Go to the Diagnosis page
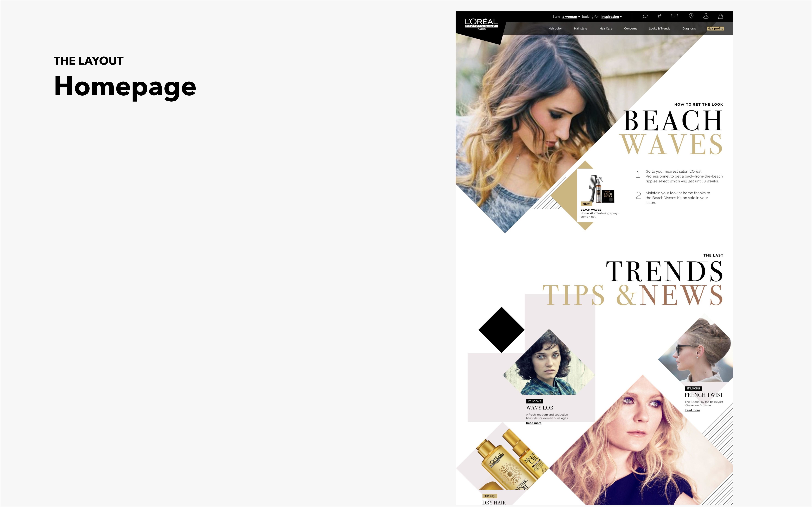This screenshot has width=812, height=507. tap(689, 29)
